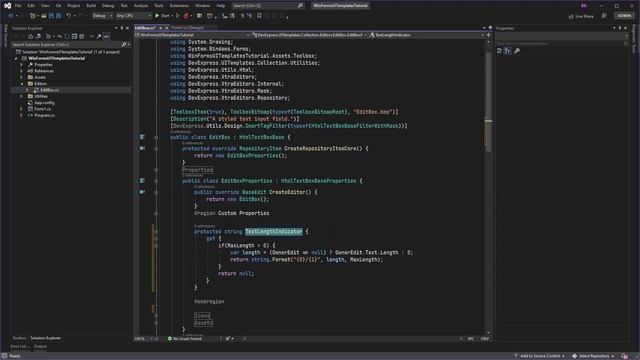Open the Debug menu
The image size is (640, 360).
[x=108, y=6]
